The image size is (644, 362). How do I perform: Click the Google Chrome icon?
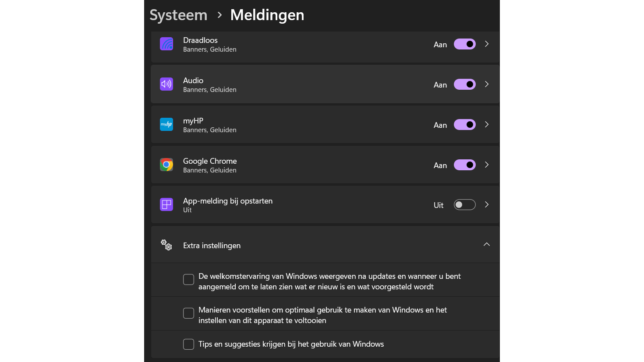(x=166, y=165)
